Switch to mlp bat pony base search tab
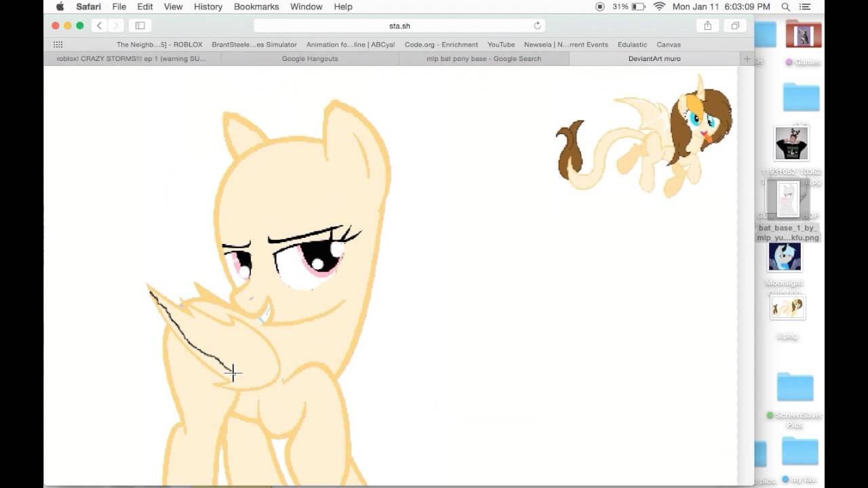 pyautogui.click(x=484, y=59)
